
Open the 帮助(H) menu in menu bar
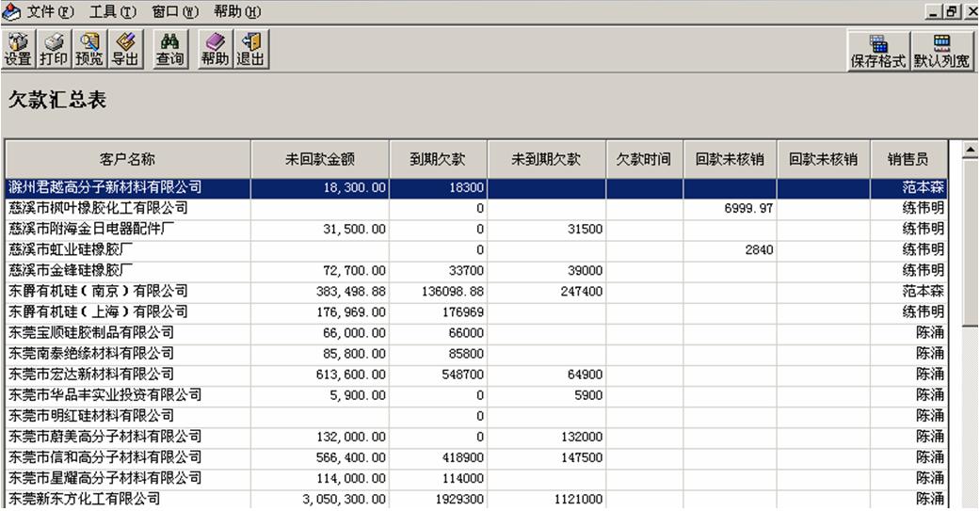[237, 11]
